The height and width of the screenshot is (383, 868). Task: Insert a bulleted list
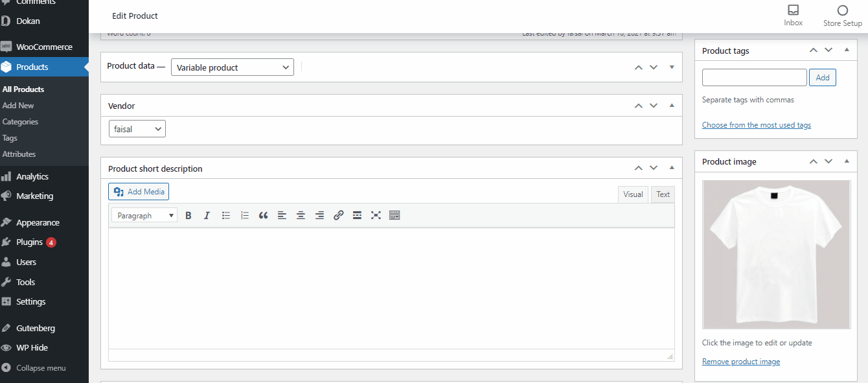[x=226, y=215]
